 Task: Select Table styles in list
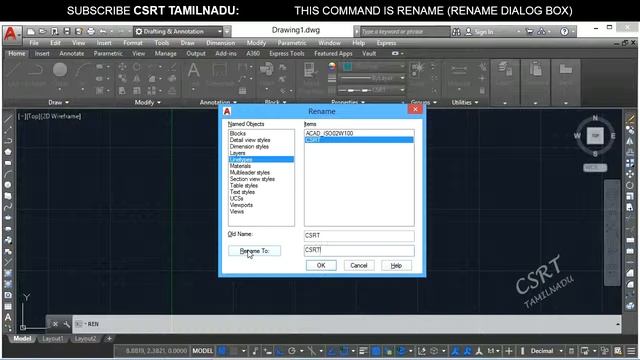[244, 186]
